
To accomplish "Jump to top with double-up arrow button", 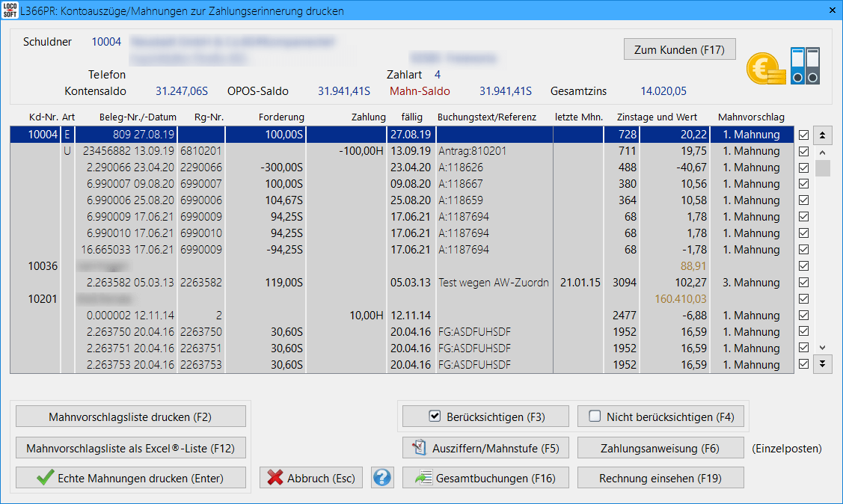I will pyautogui.click(x=822, y=135).
